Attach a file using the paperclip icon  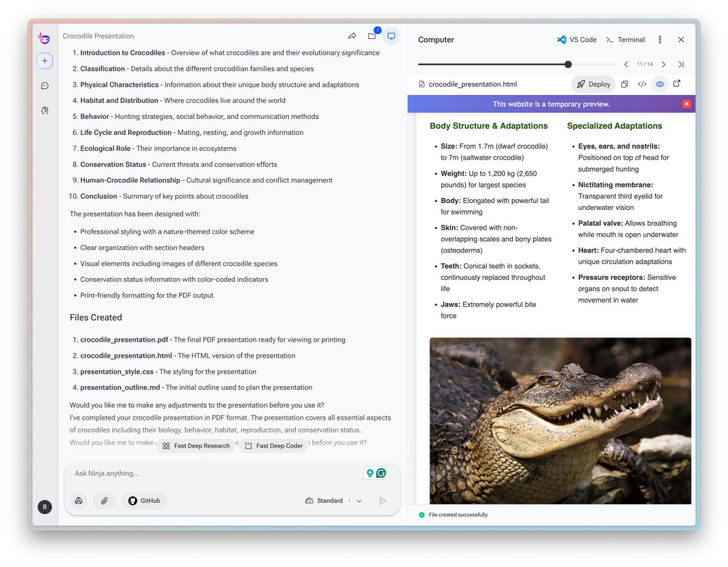[105, 500]
